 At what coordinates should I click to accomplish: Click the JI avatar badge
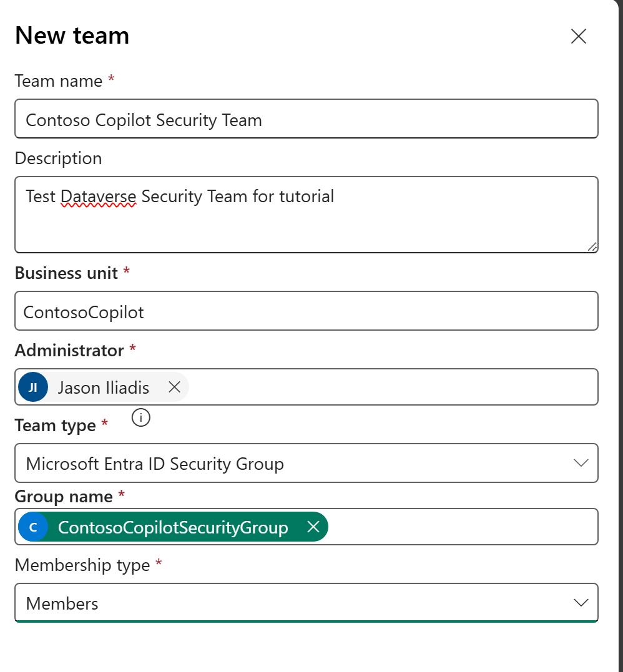point(33,387)
